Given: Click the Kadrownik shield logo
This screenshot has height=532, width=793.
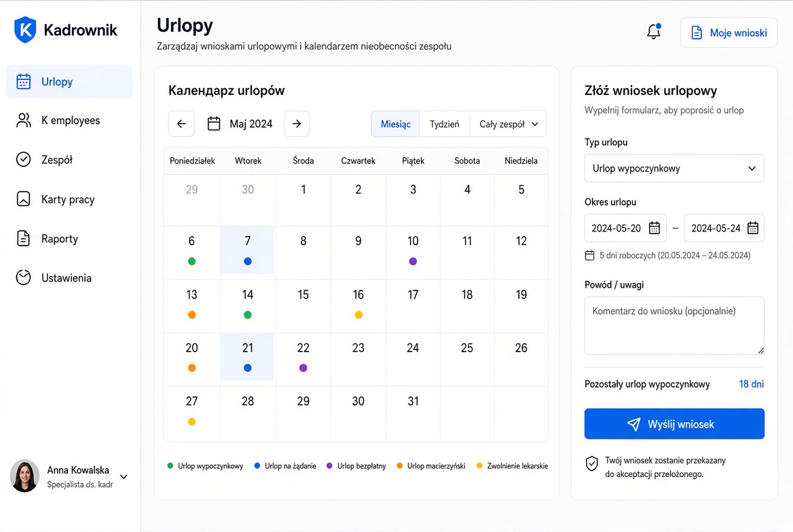Looking at the screenshot, I should [24, 29].
